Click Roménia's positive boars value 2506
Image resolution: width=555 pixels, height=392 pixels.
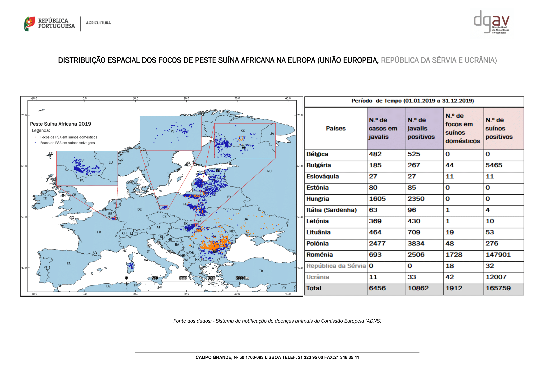click(416, 255)
